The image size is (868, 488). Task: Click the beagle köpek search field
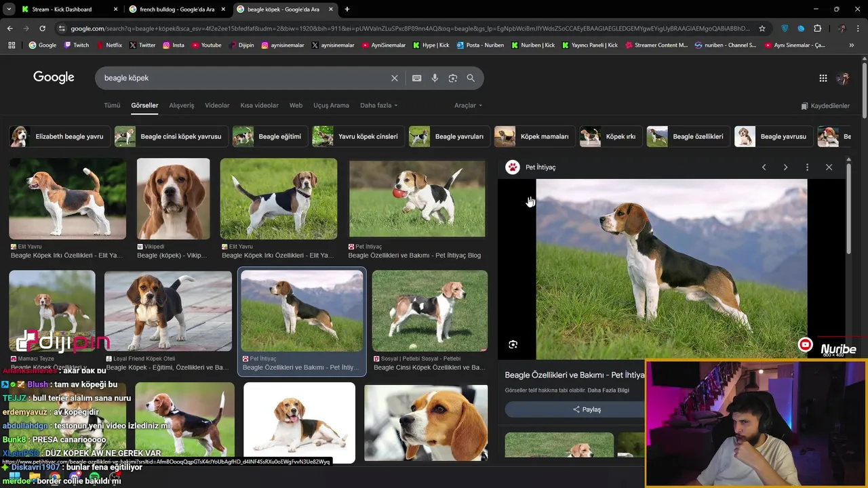tap(244, 78)
